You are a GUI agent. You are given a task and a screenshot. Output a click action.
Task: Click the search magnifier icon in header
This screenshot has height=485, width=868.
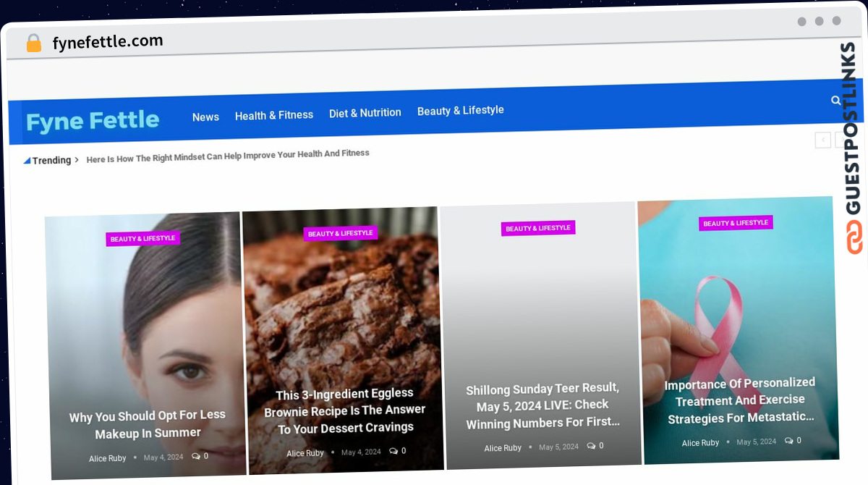point(836,101)
